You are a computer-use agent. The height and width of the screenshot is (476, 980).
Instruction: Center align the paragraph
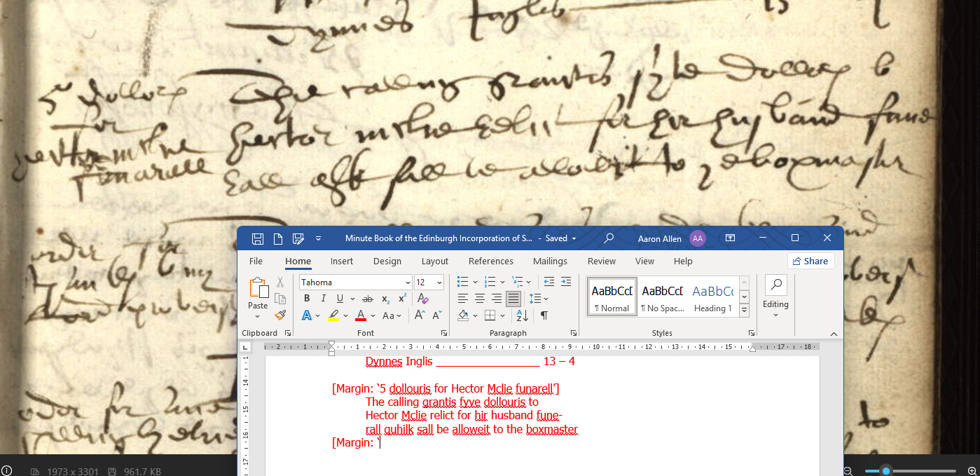480,299
